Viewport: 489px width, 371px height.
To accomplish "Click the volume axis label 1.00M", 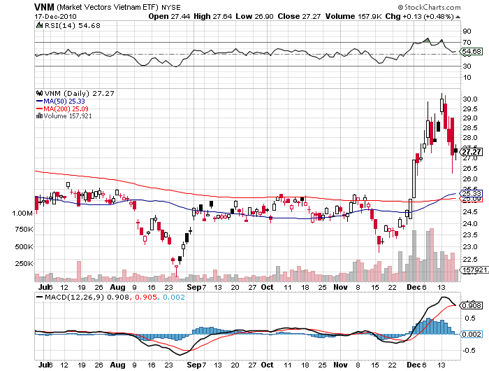I will pos(23,213).
